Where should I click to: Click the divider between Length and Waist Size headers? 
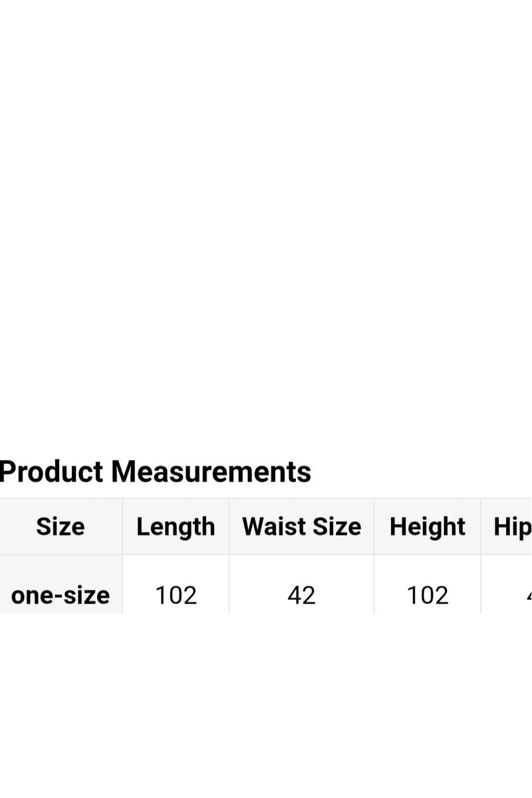pos(229,527)
